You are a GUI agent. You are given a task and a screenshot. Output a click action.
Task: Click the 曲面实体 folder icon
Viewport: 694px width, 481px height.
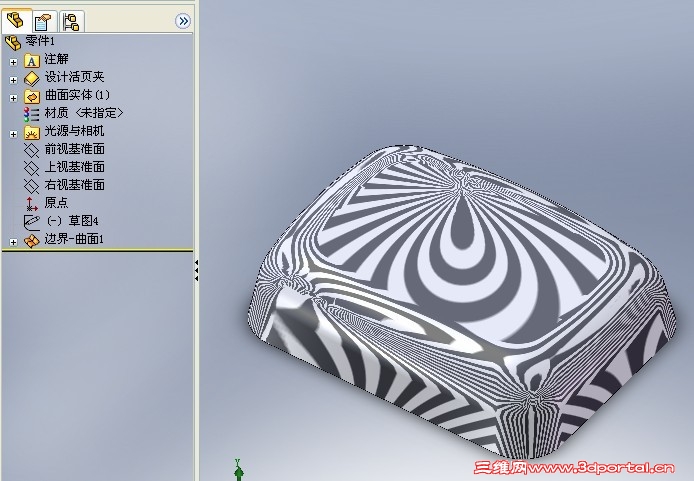click(x=31, y=96)
